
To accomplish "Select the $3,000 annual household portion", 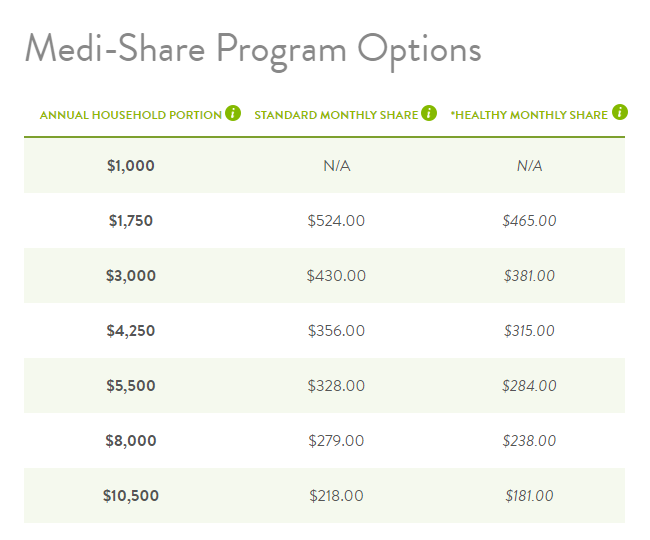I will [x=131, y=276].
